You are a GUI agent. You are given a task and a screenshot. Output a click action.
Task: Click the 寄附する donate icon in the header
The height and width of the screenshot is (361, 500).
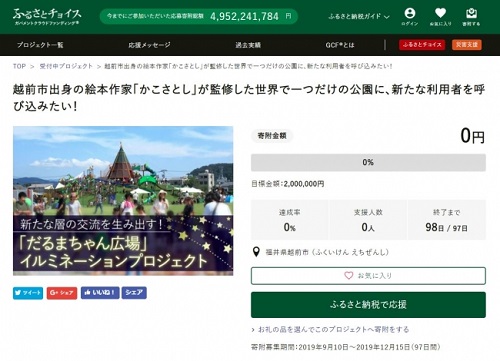[471, 17]
